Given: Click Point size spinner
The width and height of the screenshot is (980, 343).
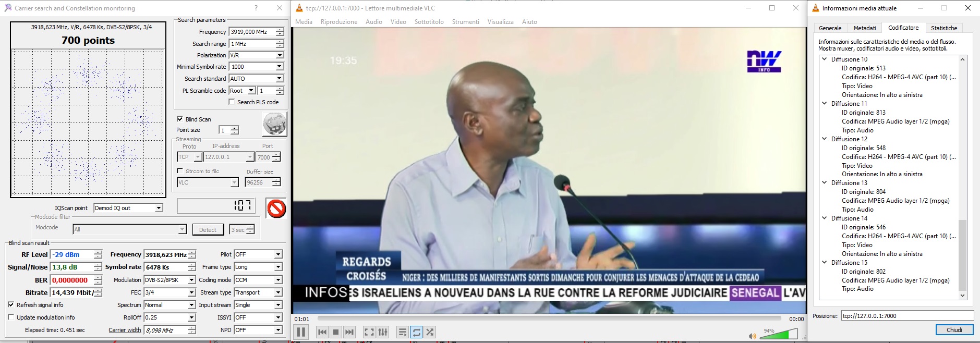Looking at the screenshot, I should point(235,130).
